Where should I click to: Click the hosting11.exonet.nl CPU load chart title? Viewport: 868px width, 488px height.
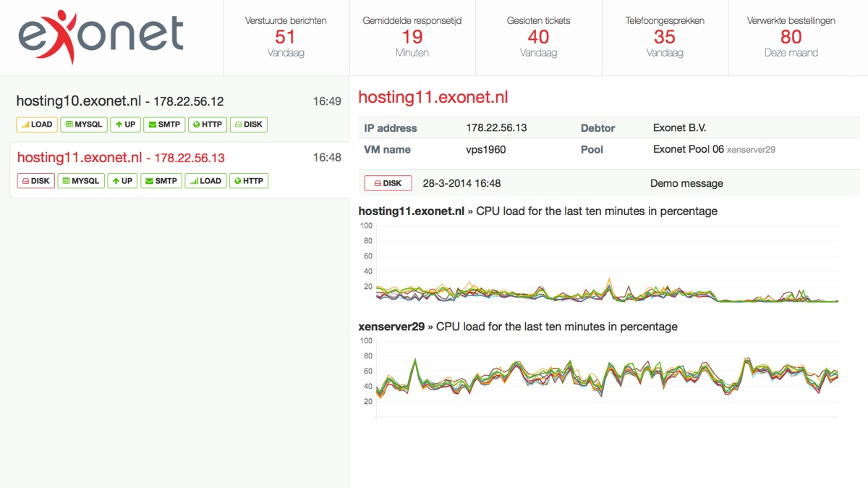(x=538, y=211)
